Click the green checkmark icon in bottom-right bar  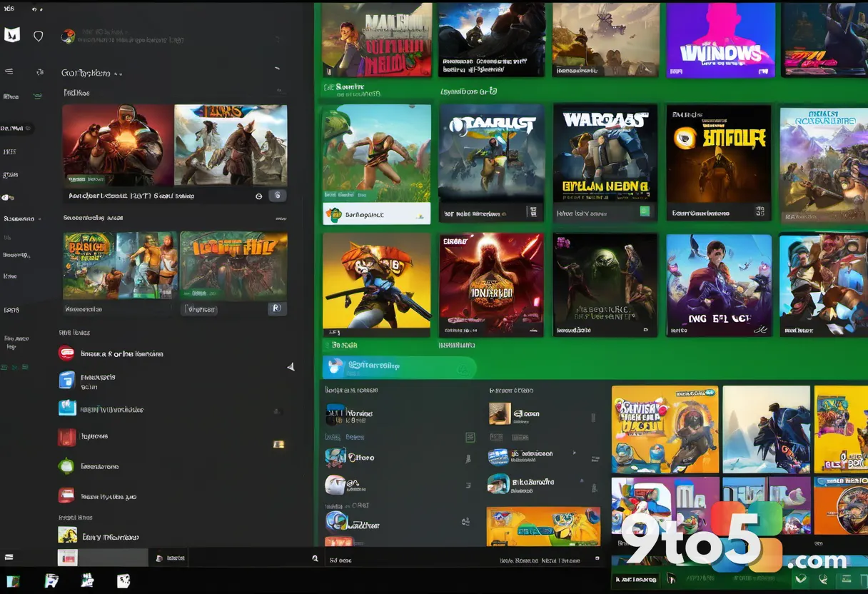point(801,580)
